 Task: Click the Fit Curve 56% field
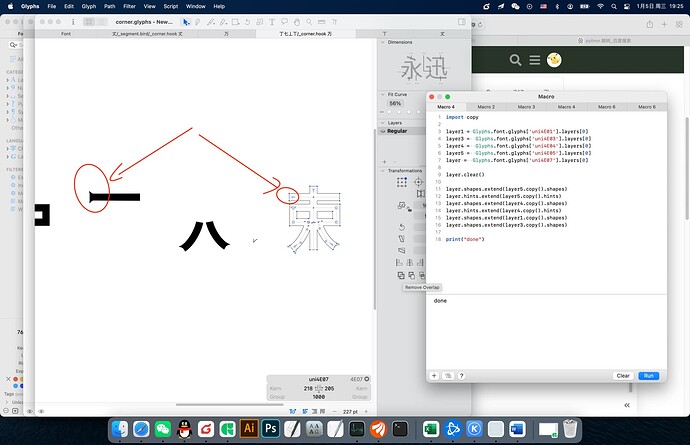395,103
